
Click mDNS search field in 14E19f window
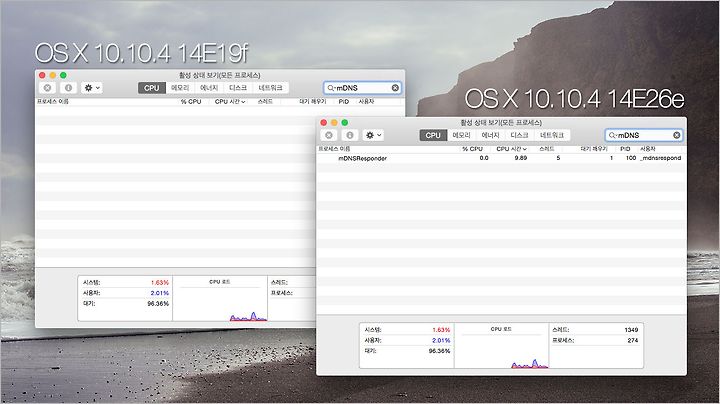362,88
